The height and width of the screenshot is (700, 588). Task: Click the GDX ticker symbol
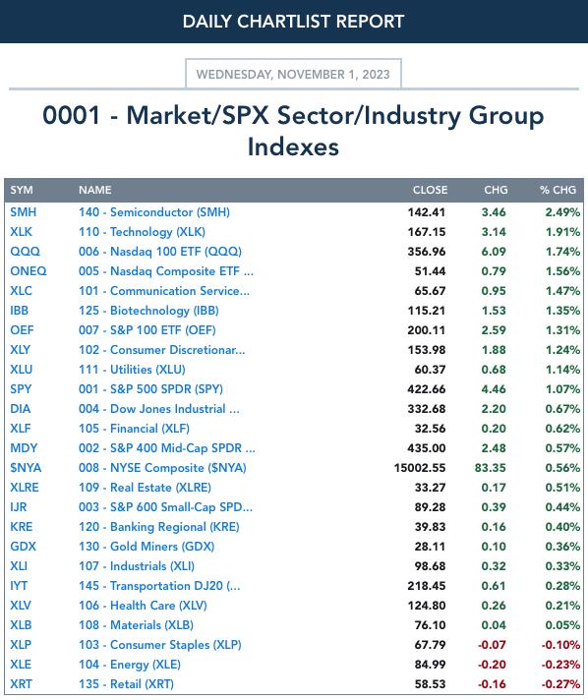coord(23,546)
